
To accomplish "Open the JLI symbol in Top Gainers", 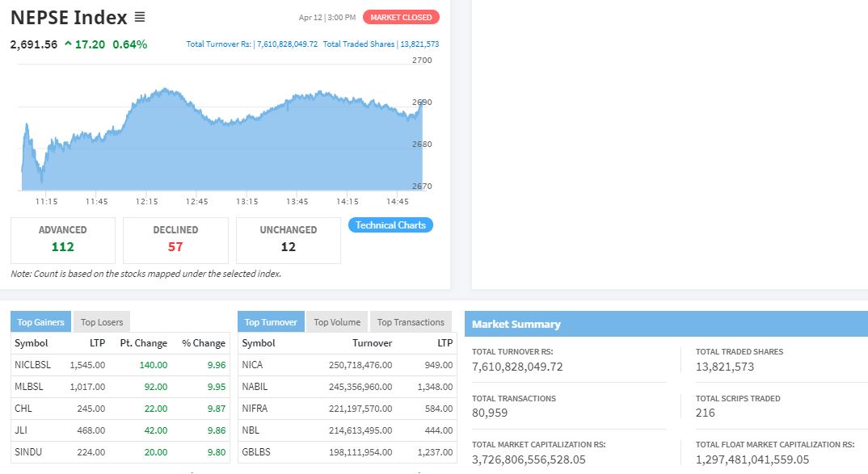I will coord(21,430).
